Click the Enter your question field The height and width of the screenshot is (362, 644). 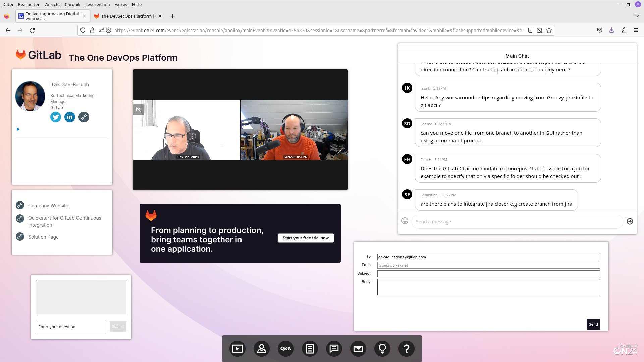[x=70, y=327]
